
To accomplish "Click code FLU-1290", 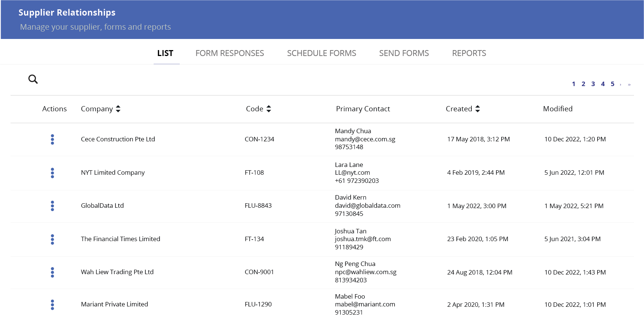I will coord(258,304).
